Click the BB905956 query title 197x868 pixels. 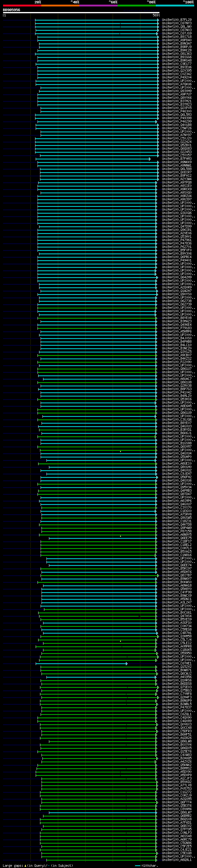coord(11,10)
